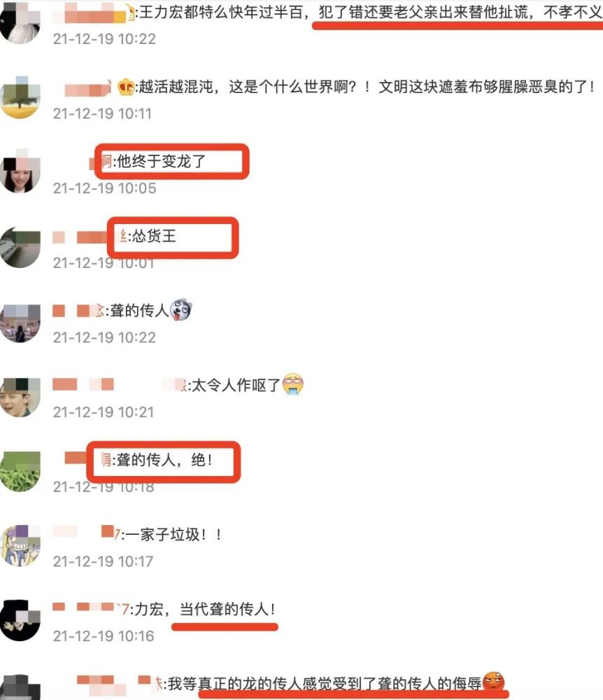The image size is (603, 700).
Task: Click the timestamp 21-12-19 10:16
Action: [x=104, y=636]
